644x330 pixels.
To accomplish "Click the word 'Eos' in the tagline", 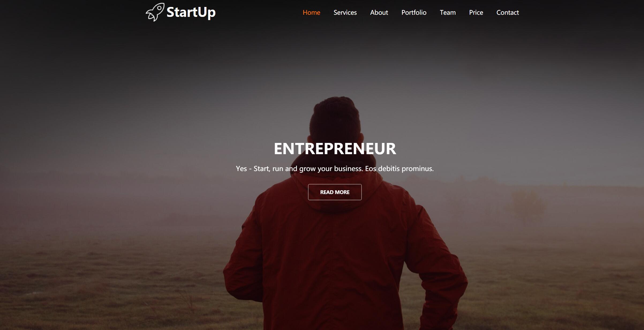I will click(371, 168).
